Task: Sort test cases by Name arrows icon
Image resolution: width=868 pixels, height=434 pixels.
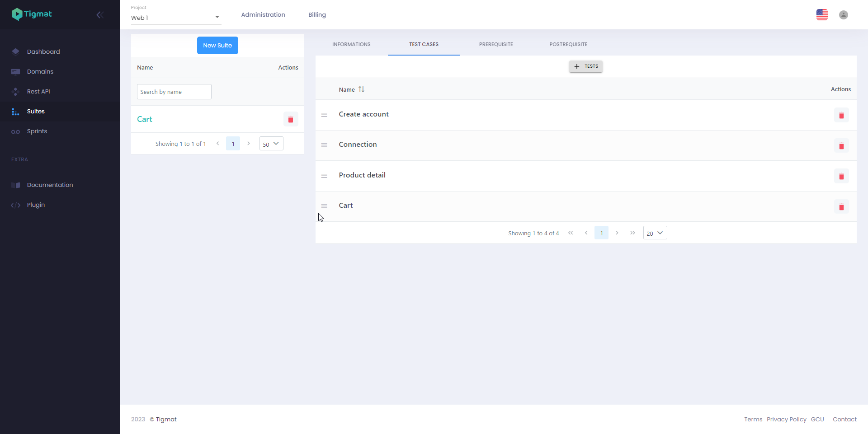Action: click(361, 89)
